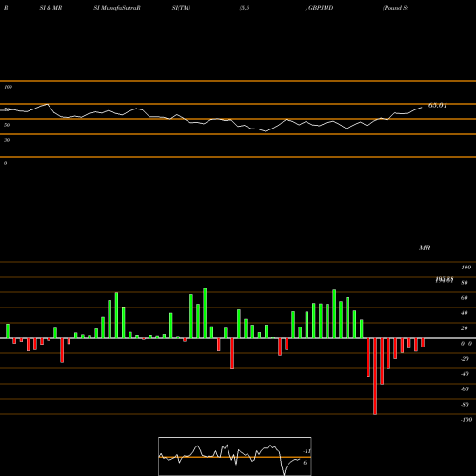Click the overlapping 195.81 price label

click(445, 280)
